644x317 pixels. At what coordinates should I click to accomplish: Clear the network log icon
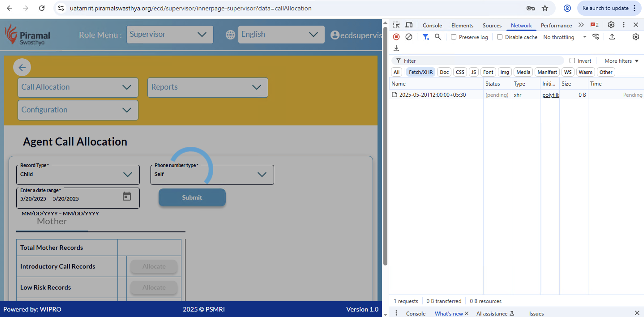409,37
